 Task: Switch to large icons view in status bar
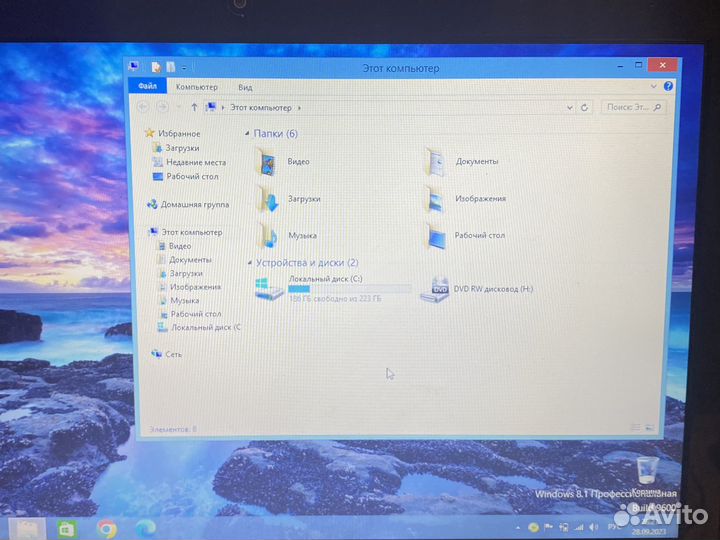click(x=650, y=428)
